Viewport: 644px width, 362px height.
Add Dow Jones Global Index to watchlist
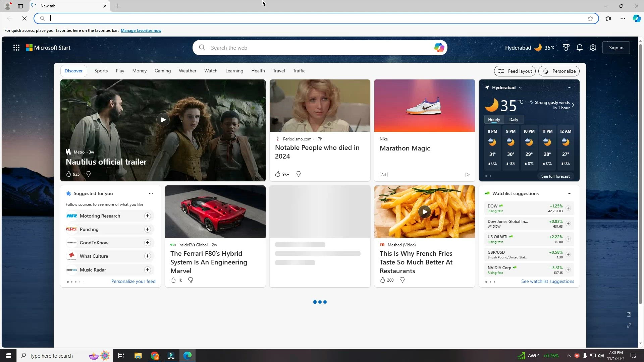[x=568, y=224]
